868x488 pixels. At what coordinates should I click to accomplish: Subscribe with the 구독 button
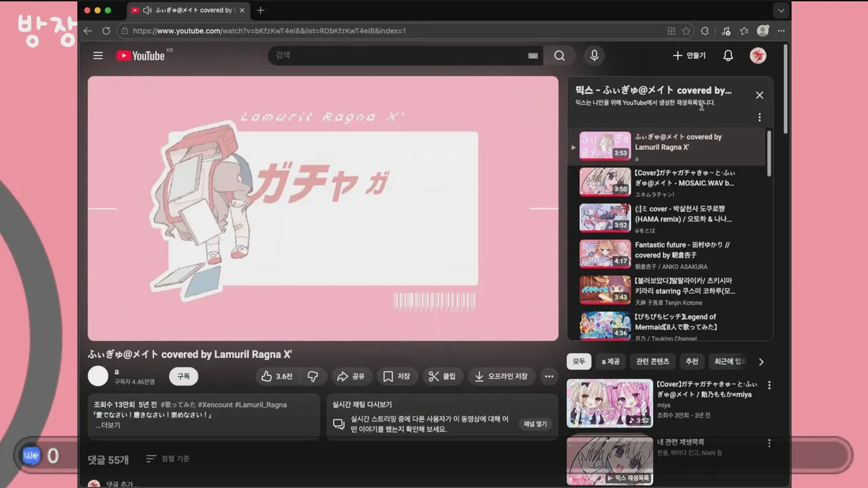[x=184, y=376]
